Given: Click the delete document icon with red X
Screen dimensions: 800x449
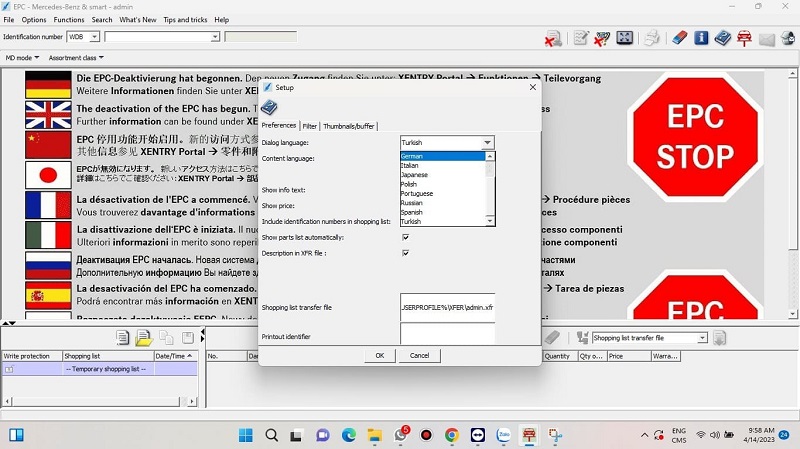Looking at the screenshot, I should pos(553,38).
